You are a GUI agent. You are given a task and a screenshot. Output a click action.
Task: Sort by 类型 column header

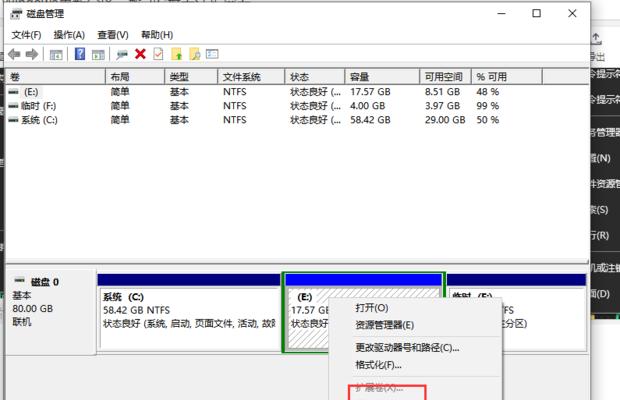click(191, 77)
